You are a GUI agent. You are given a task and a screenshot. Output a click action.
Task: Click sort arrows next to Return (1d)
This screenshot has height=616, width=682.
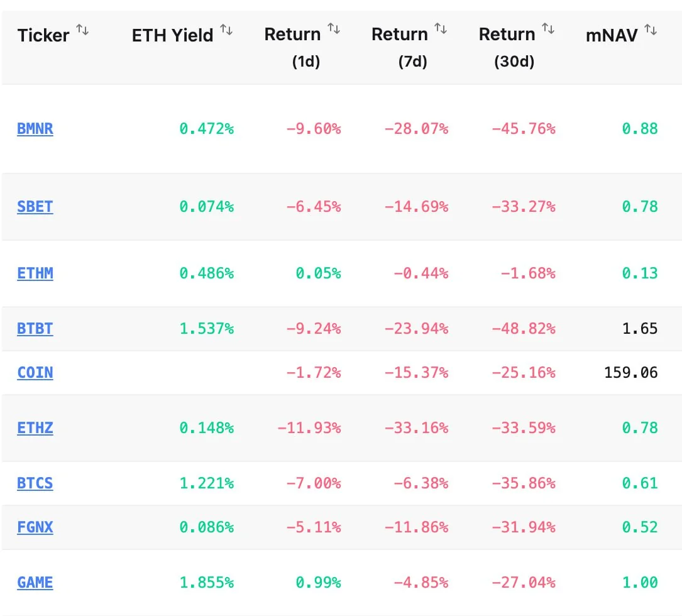(334, 29)
